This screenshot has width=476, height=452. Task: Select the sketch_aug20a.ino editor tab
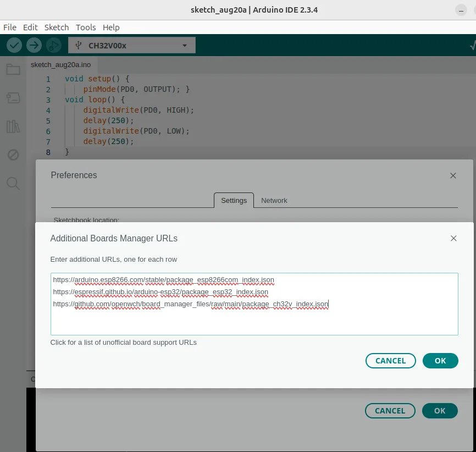pos(60,65)
